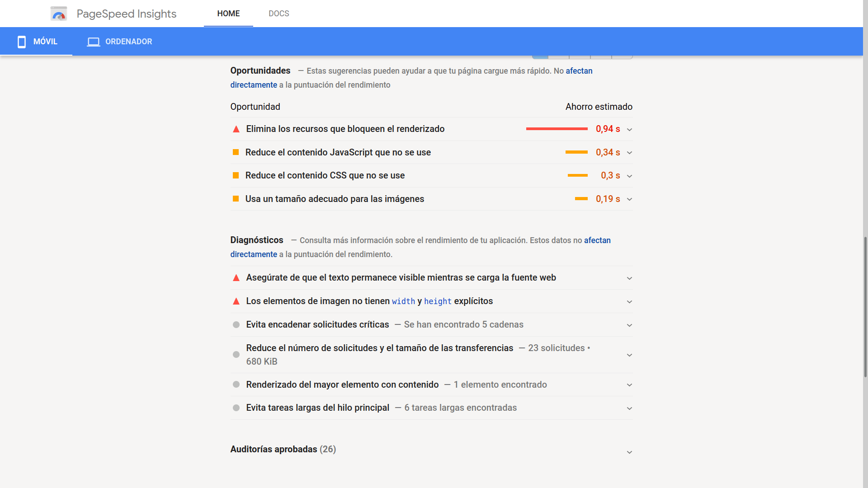Click the orange savings bar for 0,19 s
This screenshot has height=488, width=868.
[x=581, y=199]
